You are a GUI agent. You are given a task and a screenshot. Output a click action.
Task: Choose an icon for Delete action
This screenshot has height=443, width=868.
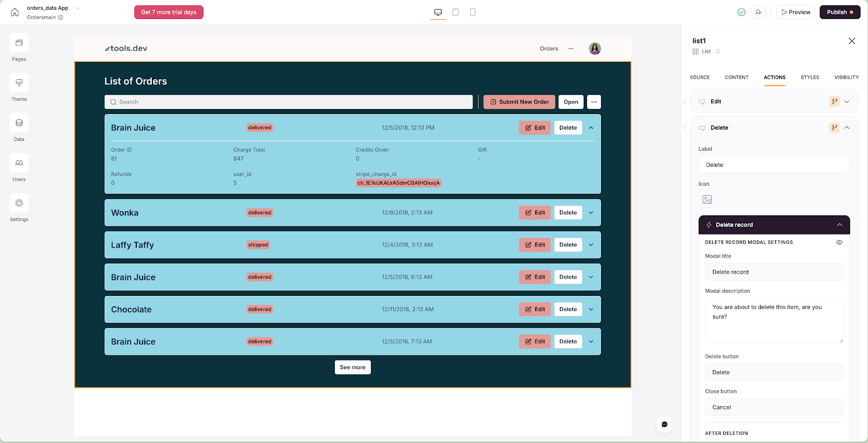coord(707,200)
